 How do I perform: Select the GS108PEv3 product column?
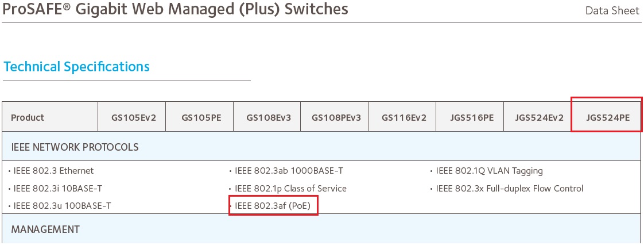click(x=335, y=117)
